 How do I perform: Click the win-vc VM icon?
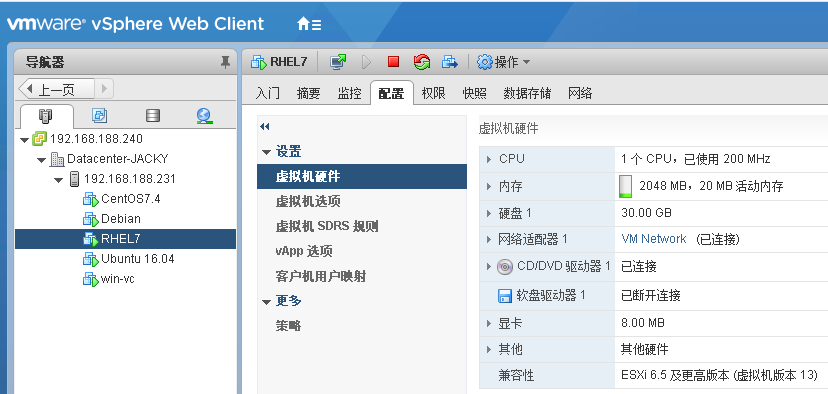pos(91,279)
